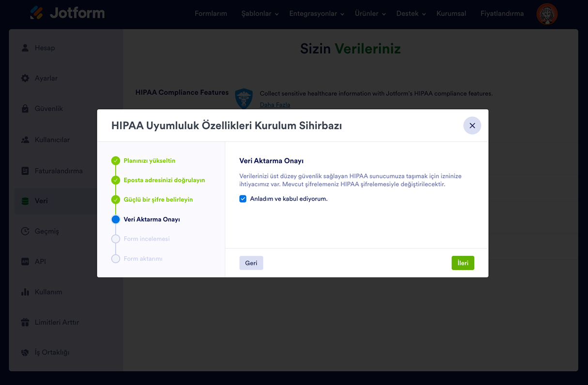
Task: Click the Güvenlik lock icon
Action: 25,109
